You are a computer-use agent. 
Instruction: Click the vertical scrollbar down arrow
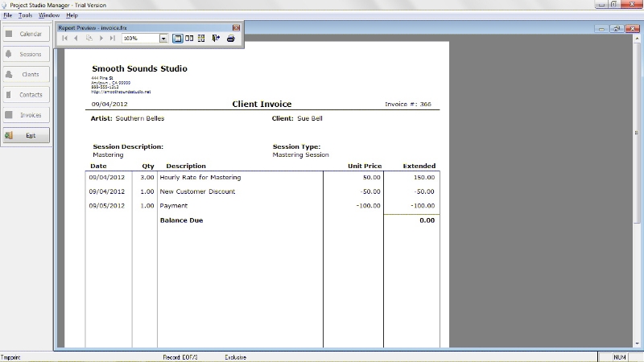(x=637, y=343)
